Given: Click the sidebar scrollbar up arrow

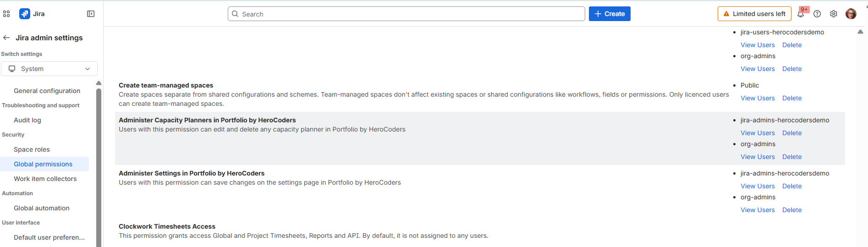Looking at the screenshot, I should coord(99,83).
